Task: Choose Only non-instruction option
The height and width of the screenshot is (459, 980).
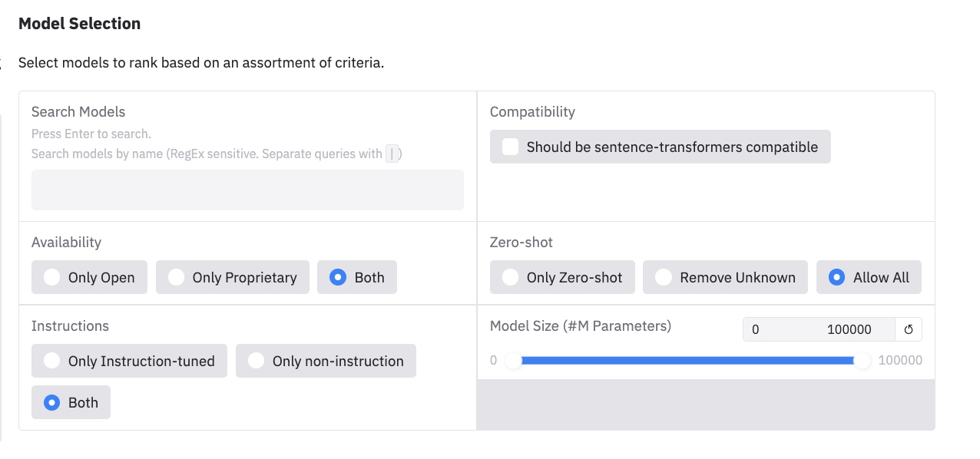Action: tap(257, 361)
